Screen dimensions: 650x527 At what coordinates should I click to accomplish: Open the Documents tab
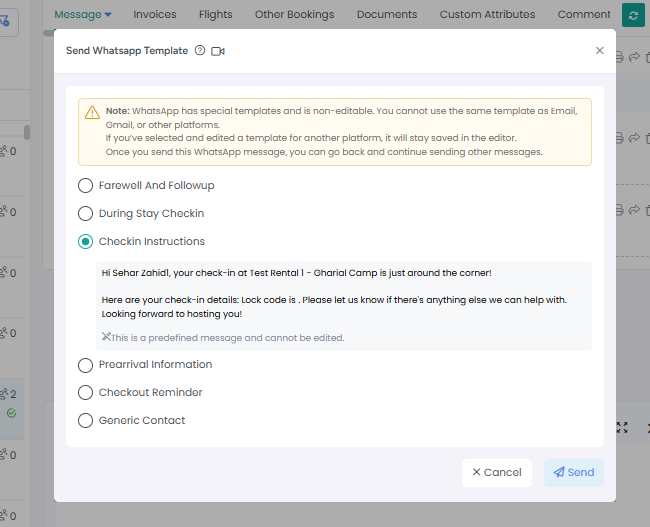[x=387, y=15]
